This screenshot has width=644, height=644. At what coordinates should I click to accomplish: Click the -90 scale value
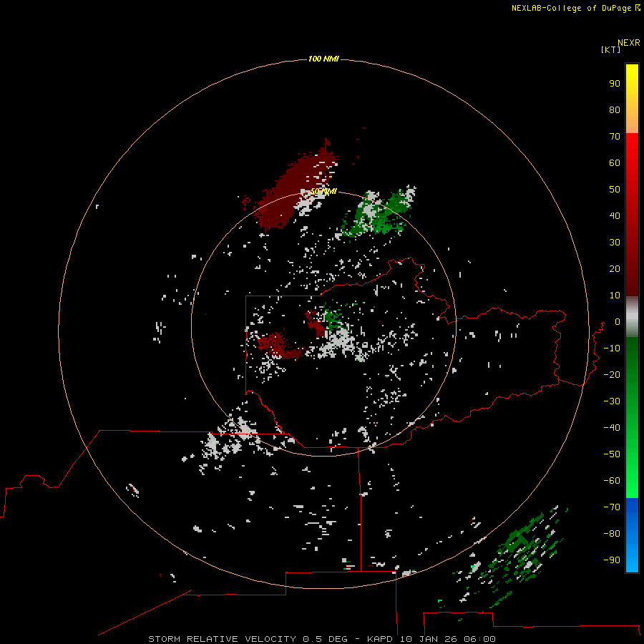click(612, 560)
